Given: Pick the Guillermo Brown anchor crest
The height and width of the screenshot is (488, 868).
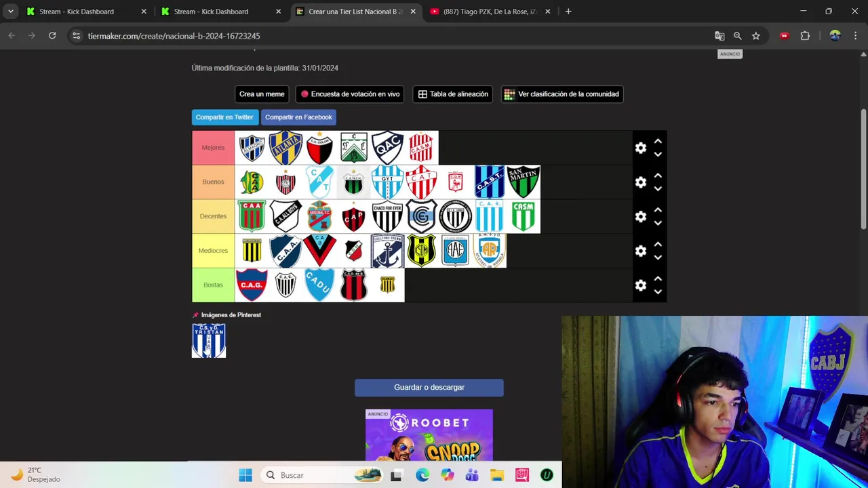Looking at the screenshot, I should [387, 251].
